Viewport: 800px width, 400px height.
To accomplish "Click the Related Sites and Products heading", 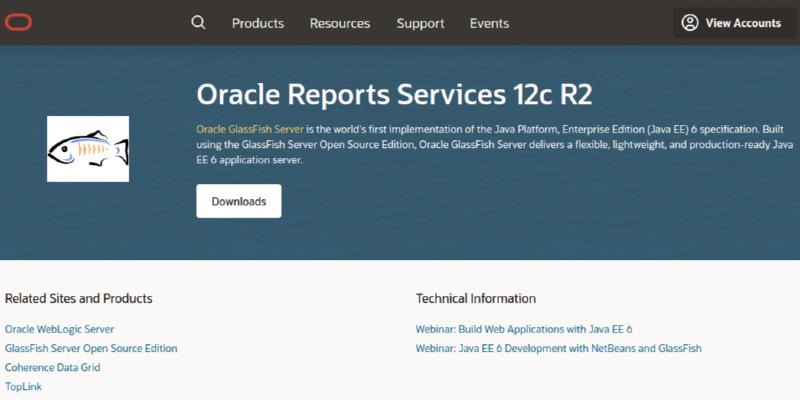I will [79, 298].
